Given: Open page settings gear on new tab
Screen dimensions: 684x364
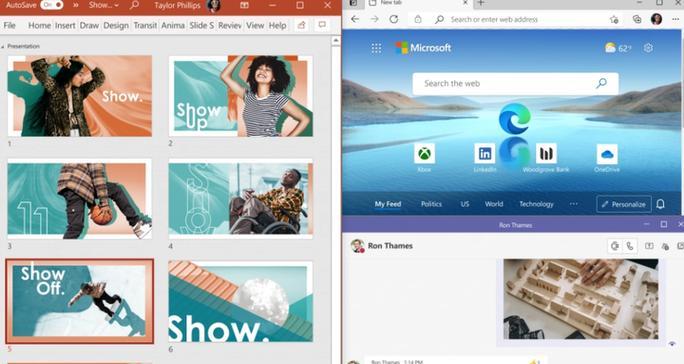Looking at the screenshot, I should pos(648,48).
